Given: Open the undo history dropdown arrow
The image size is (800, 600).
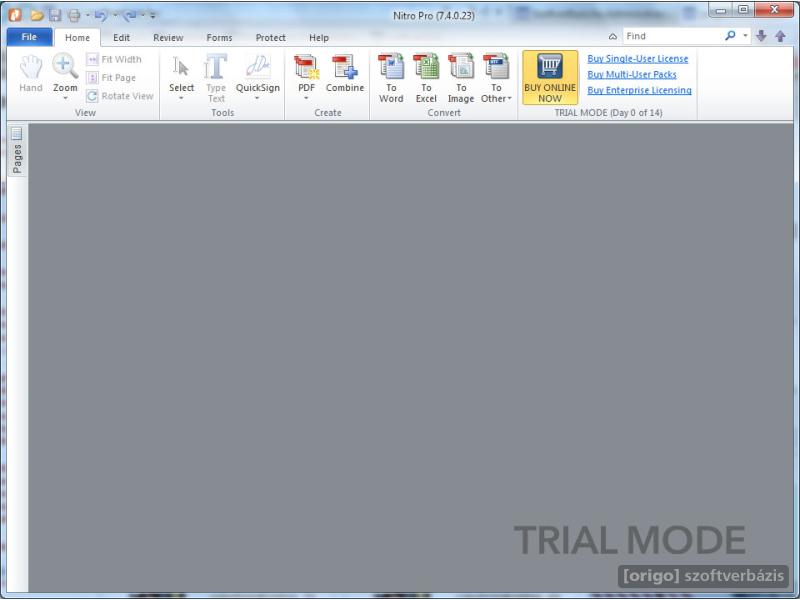Looking at the screenshot, I should tap(114, 15).
